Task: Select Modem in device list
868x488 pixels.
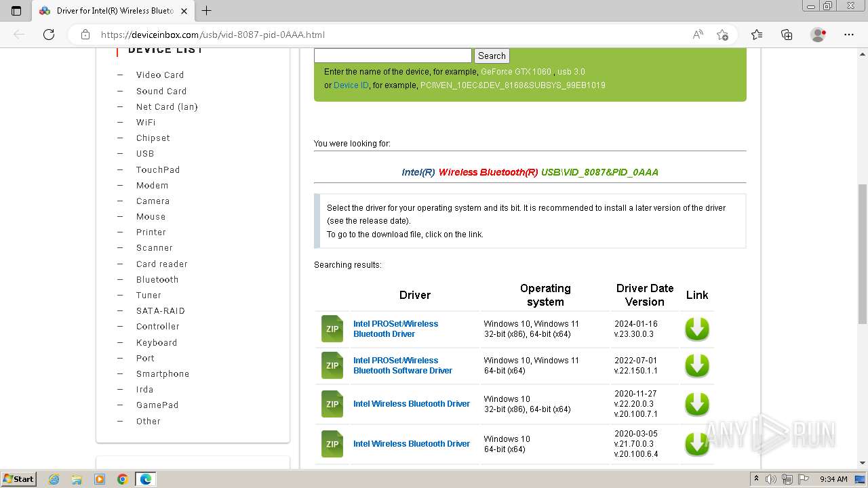Action: click(152, 186)
